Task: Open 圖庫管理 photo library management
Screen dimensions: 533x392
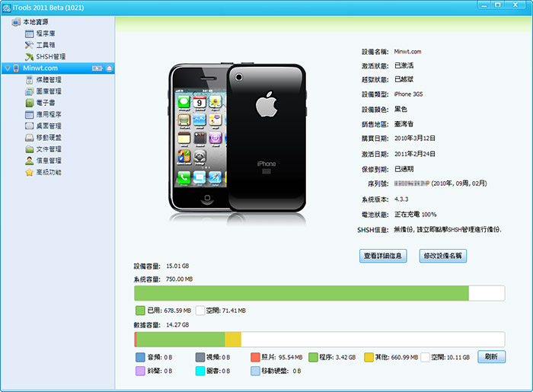Action: click(x=49, y=91)
